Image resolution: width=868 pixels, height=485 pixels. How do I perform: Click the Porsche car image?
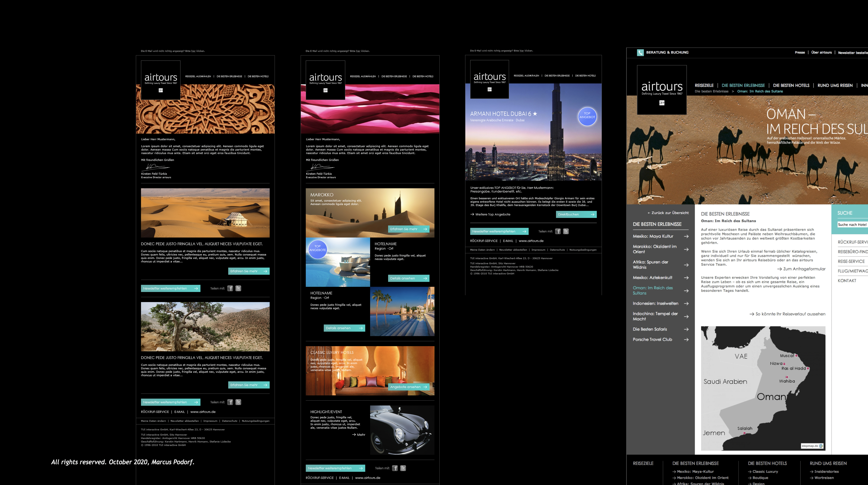pyautogui.click(x=402, y=430)
